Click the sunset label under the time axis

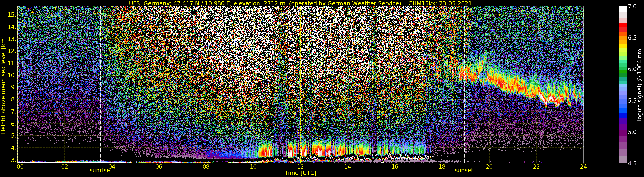coord(464,171)
